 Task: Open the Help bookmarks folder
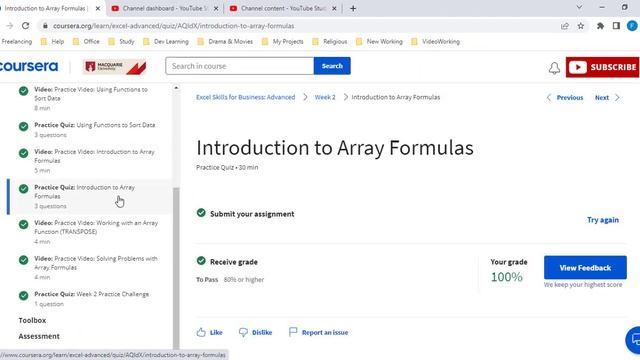coord(53,42)
